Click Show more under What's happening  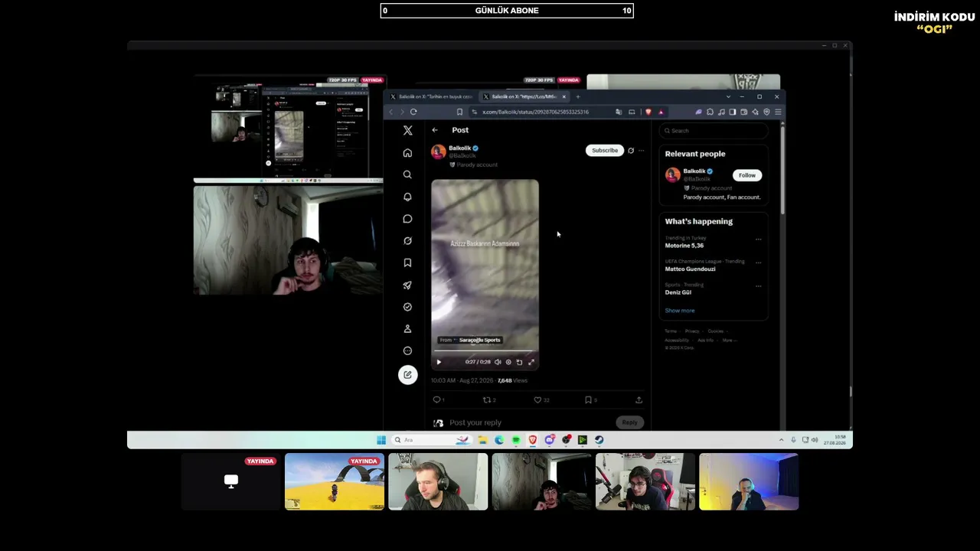click(680, 311)
